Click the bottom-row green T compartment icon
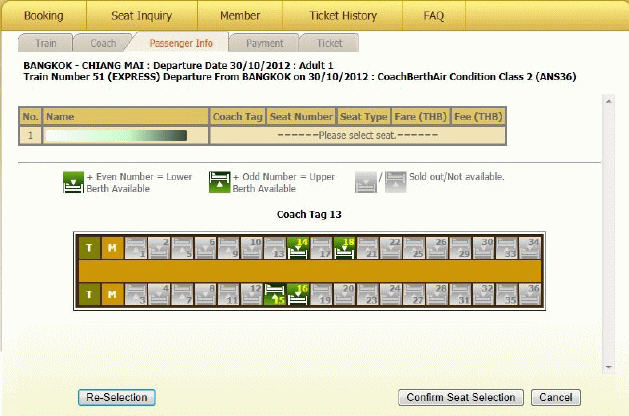The width and height of the screenshot is (629, 416). pos(88,294)
